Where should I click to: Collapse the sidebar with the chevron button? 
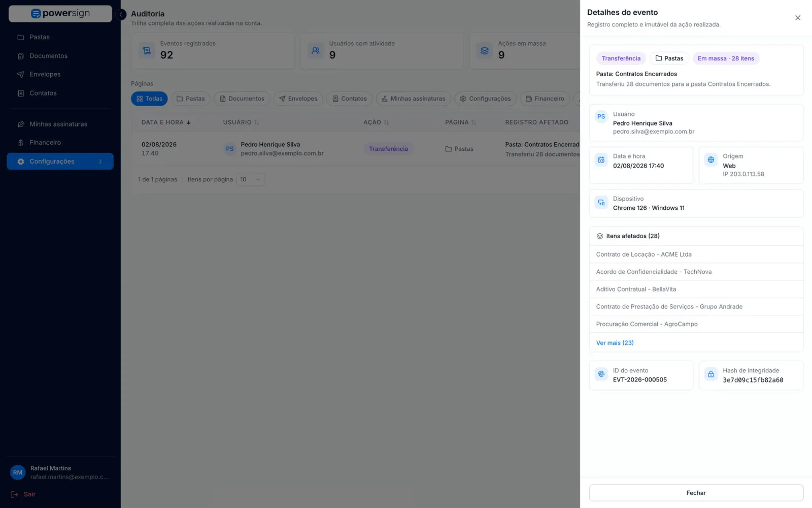pos(121,14)
